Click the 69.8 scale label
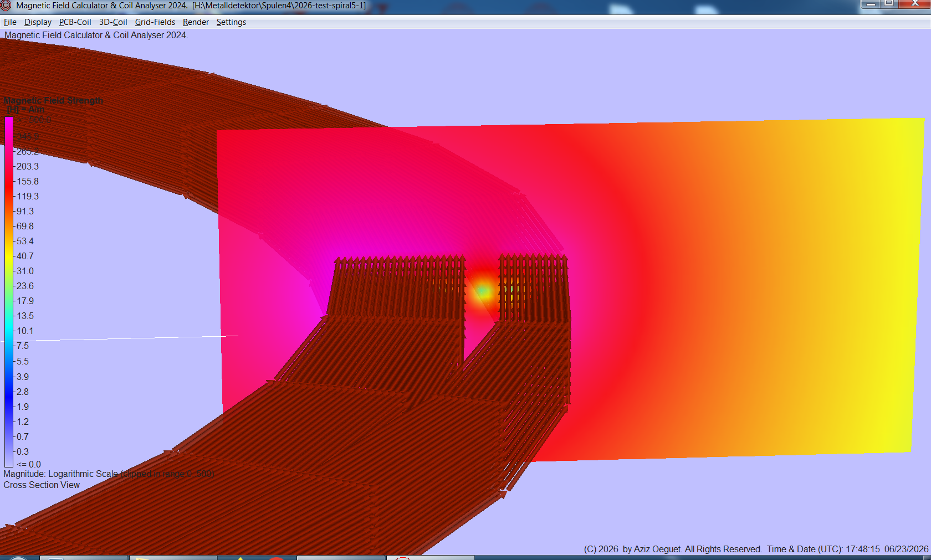 tap(25, 226)
